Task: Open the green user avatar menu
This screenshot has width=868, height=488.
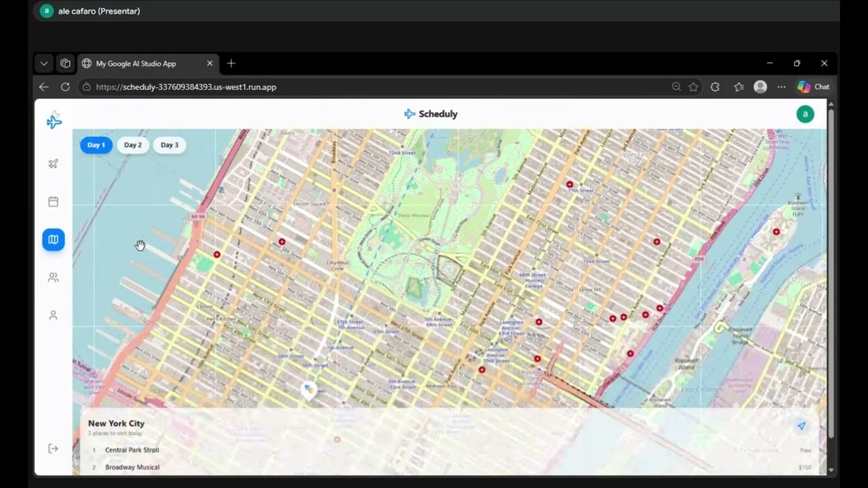Action: [805, 114]
